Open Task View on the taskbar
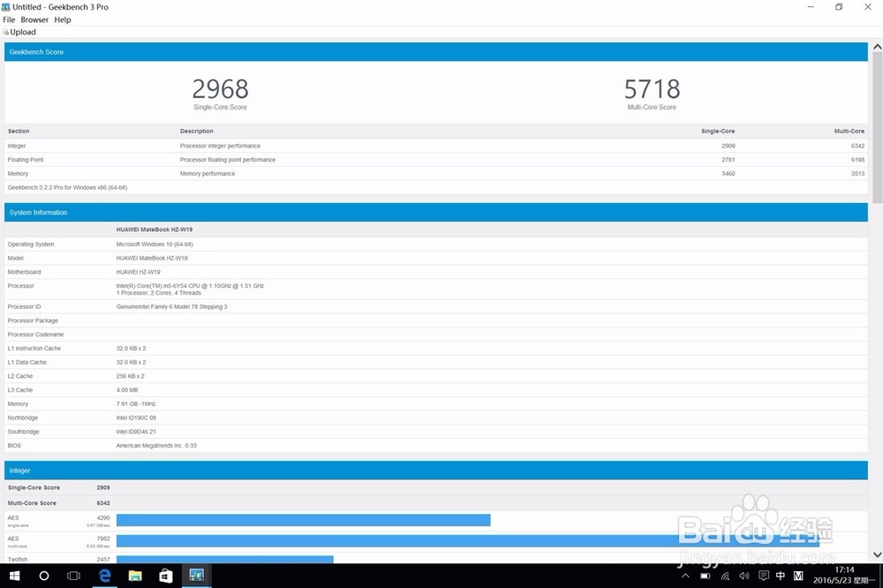883x588 pixels. 74,576
